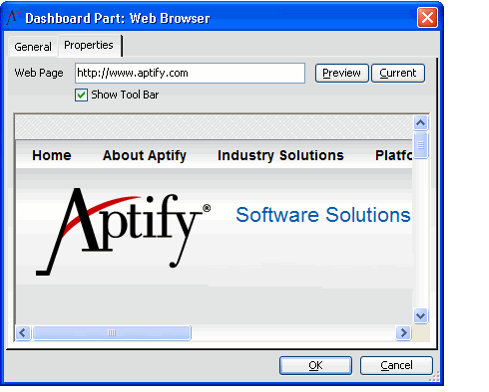The image size is (489, 392).
Task: Click the scroll left arrow
Action: tap(23, 333)
